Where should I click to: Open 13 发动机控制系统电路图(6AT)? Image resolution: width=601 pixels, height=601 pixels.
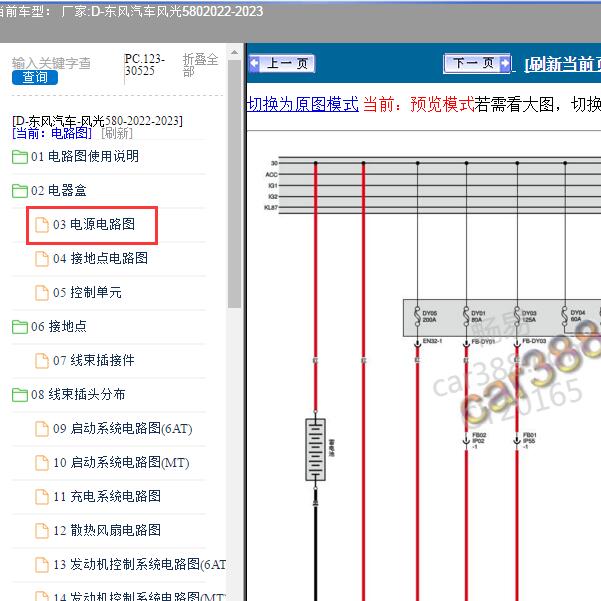tap(140, 565)
